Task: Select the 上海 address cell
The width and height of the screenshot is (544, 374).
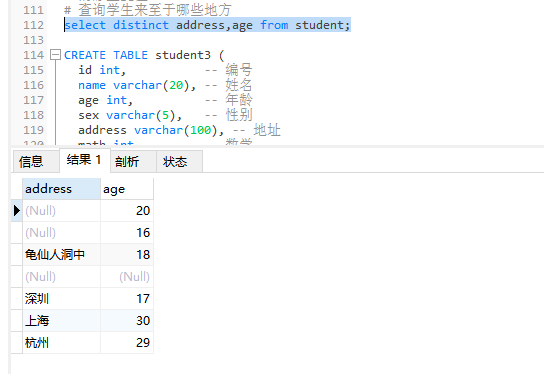Action: 61,321
